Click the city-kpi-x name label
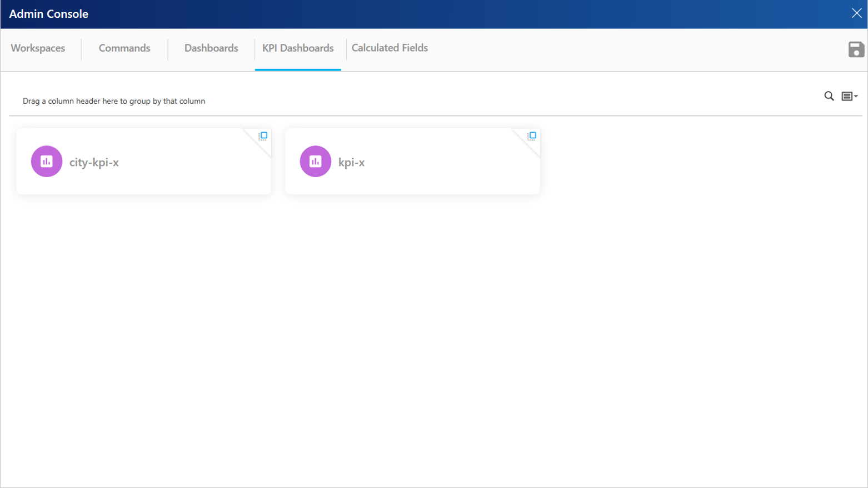This screenshot has height=488, width=868. click(x=94, y=162)
